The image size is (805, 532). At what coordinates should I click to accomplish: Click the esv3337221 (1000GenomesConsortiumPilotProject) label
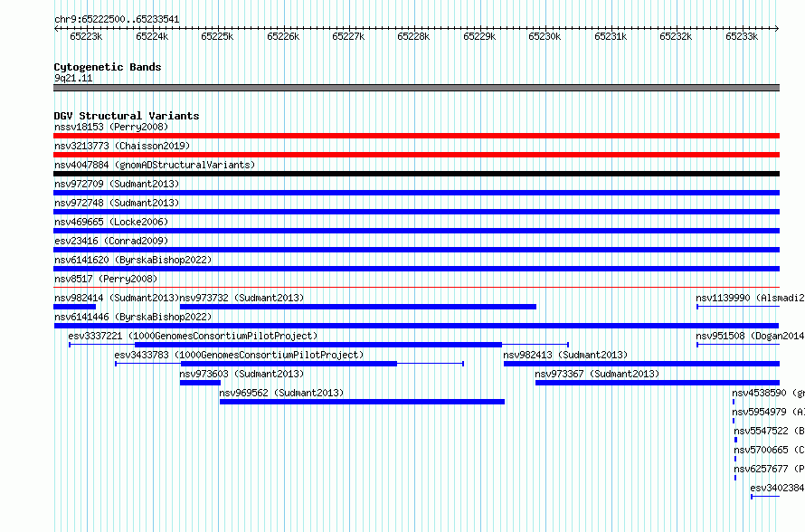(x=193, y=336)
